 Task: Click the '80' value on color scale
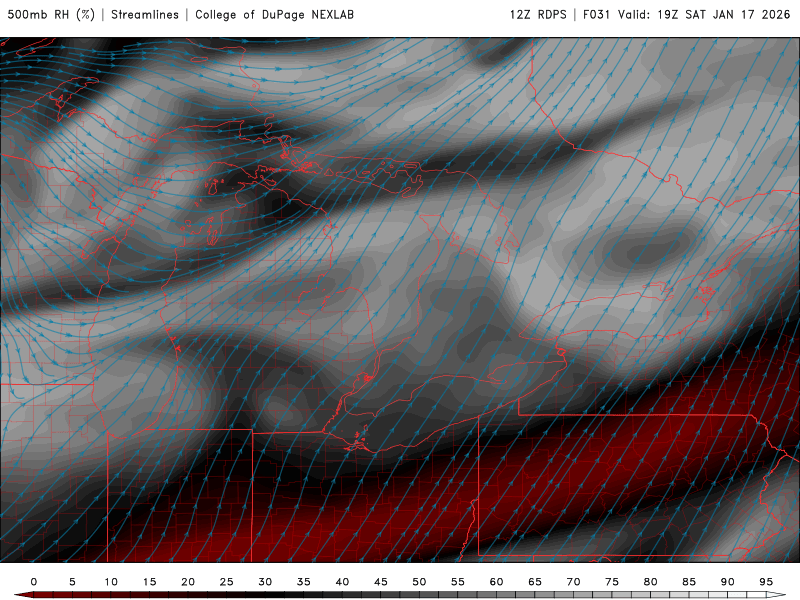pos(651,582)
